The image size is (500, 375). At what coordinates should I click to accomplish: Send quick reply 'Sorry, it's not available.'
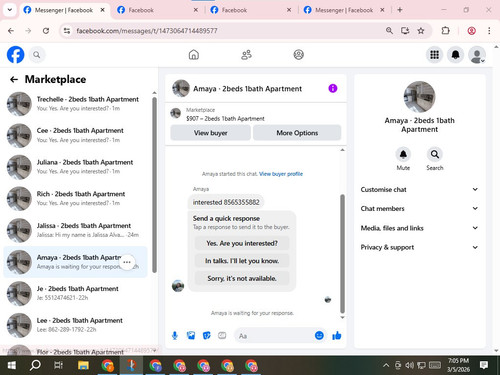pyautogui.click(x=242, y=278)
